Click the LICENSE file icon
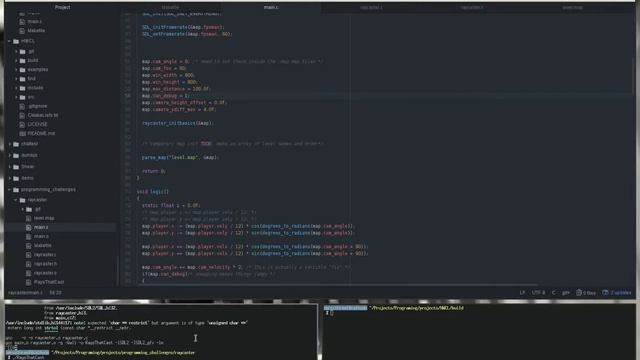The width and height of the screenshot is (640, 360). point(22,124)
